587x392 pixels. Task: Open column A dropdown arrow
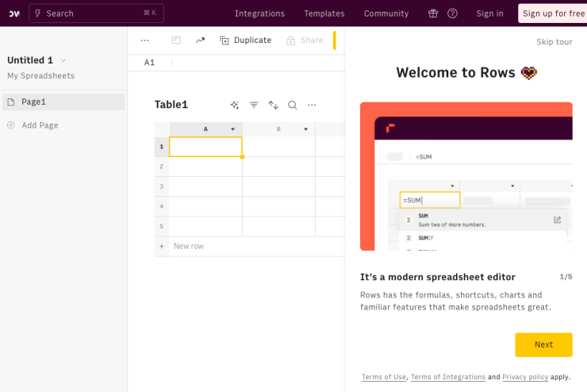coord(233,129)
